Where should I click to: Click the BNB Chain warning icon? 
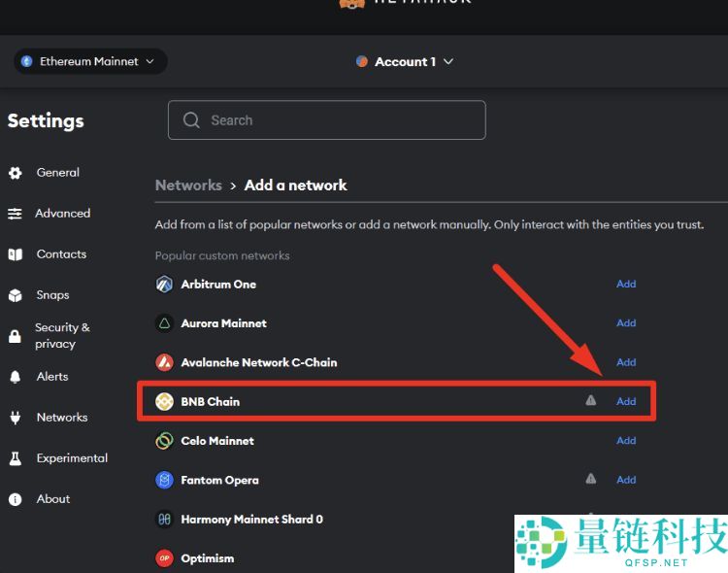pos(590,400)
